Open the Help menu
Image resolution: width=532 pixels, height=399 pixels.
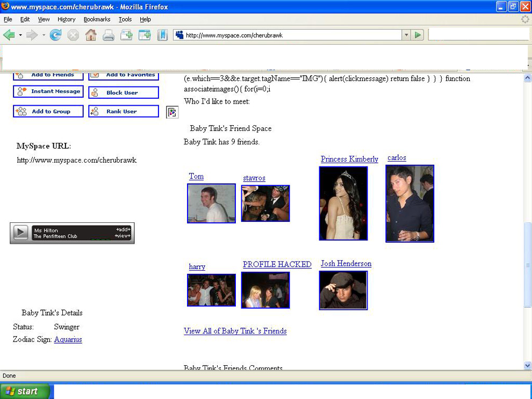[145, 19]
